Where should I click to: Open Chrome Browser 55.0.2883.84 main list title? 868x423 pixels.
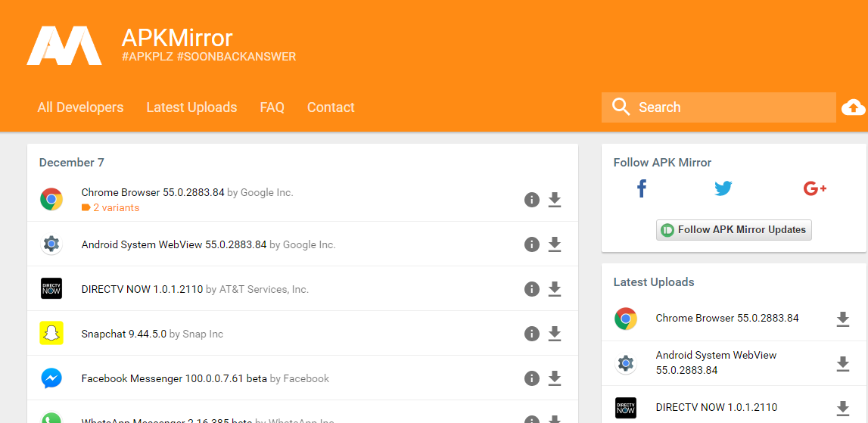[153, 193]
